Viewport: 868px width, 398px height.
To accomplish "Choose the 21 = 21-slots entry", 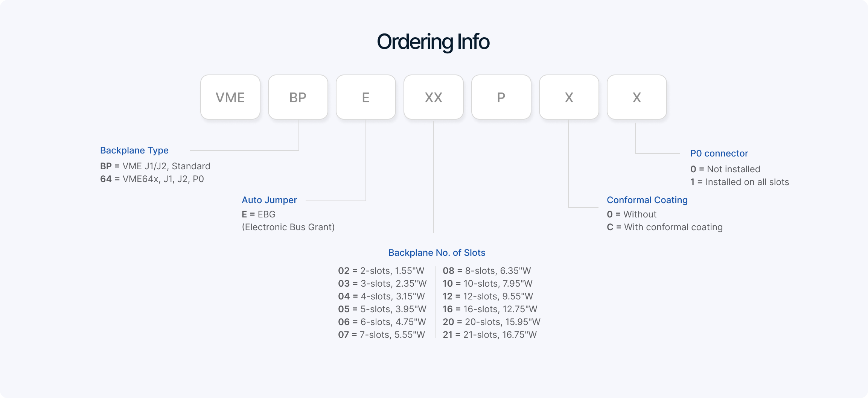I will (489, 335).
